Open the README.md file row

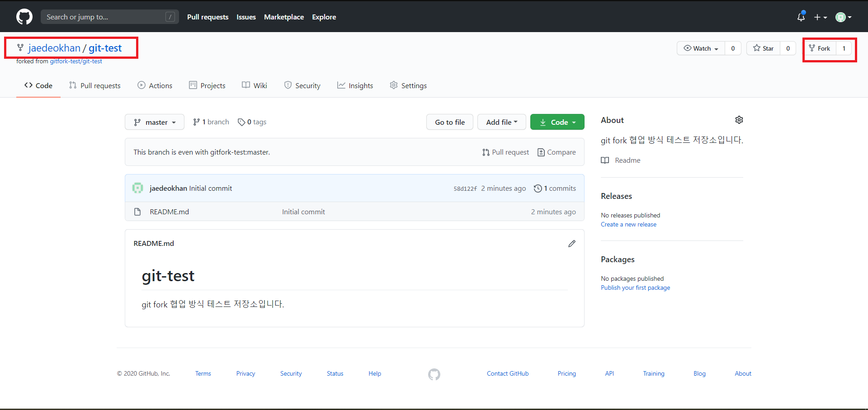pyautogui.click(x=354, y=212)
